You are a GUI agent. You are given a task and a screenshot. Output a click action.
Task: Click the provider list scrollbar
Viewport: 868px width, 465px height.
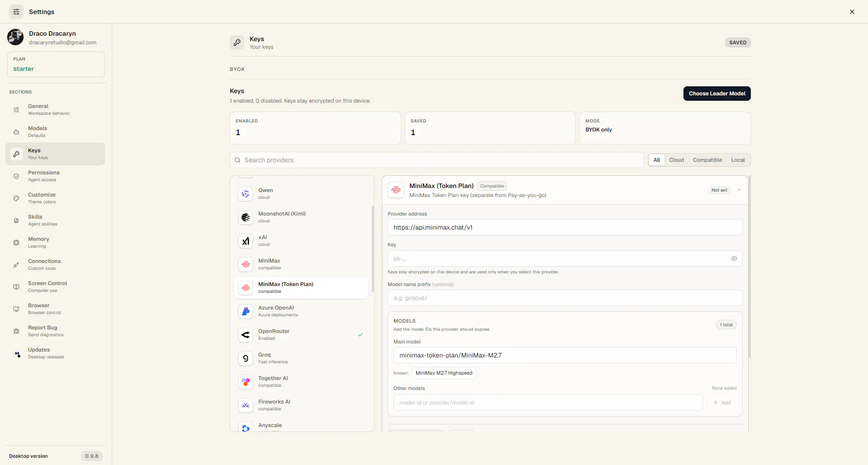[x=373, y=249]
